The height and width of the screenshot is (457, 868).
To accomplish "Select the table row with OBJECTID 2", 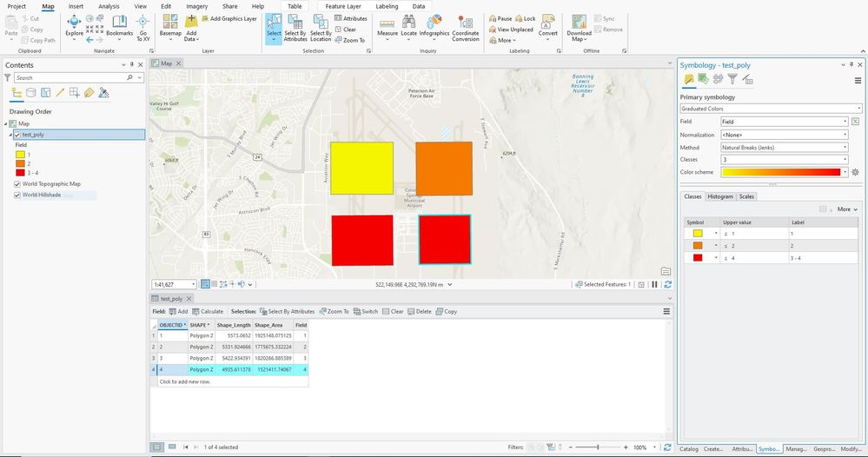I will 229,347.
